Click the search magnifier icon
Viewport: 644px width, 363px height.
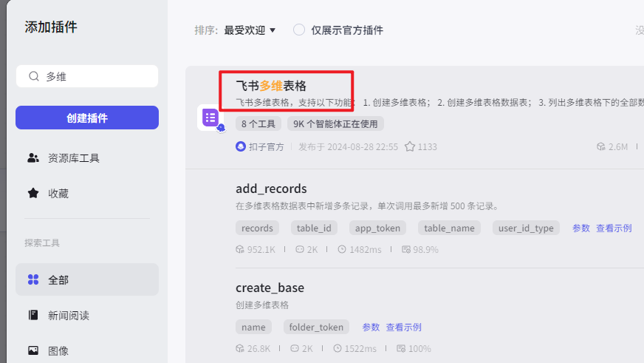(34, 76)
